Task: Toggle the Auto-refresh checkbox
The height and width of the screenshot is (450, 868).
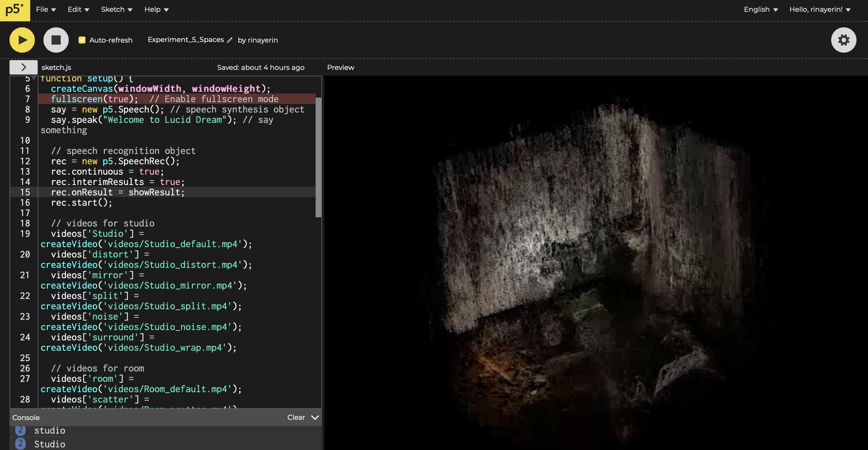Action: tap(82, 40)
